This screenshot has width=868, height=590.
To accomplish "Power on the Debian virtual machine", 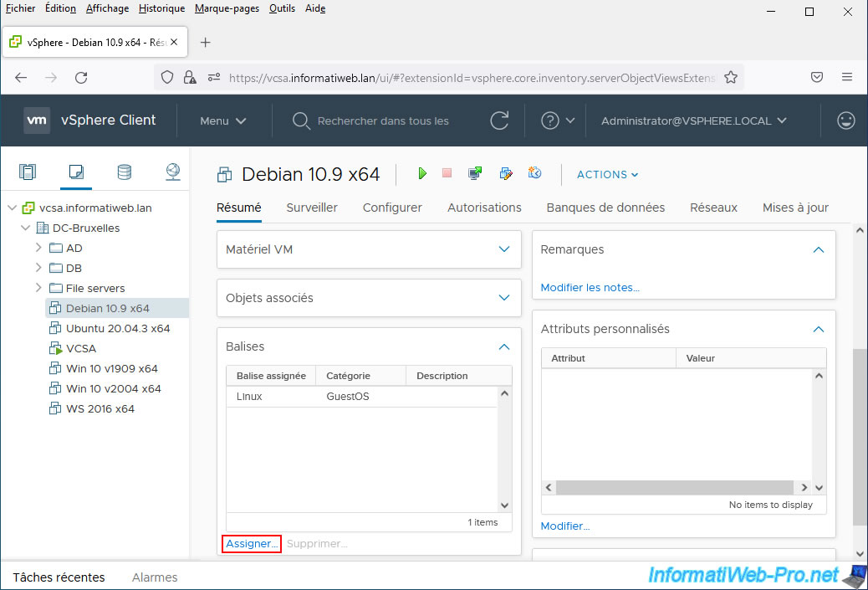I will pyautogui.click(x=422, y=173).
